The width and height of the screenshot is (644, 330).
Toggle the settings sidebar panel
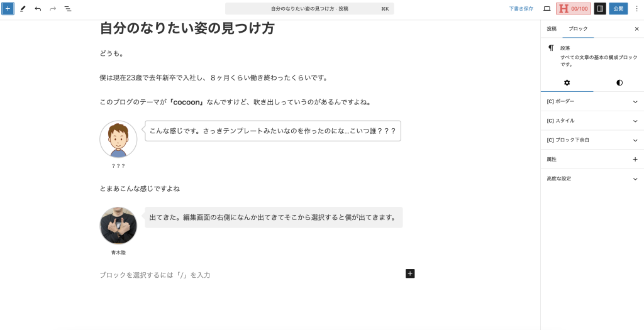[x=600, y=9]
